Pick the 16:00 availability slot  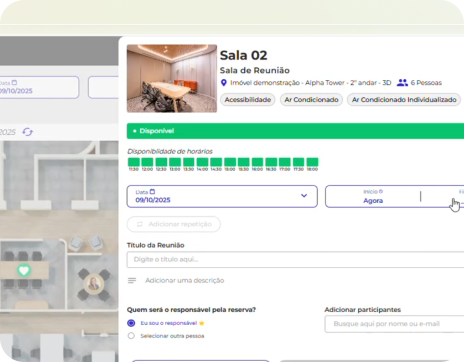[257, 162]
